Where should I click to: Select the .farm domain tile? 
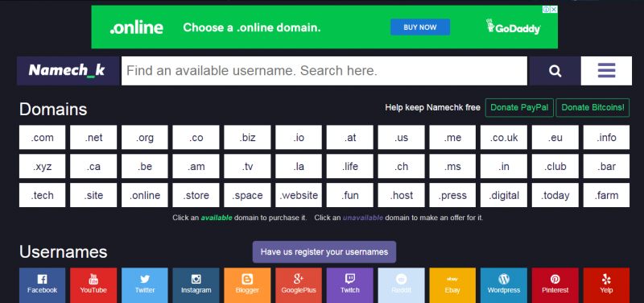coord(606,195)
